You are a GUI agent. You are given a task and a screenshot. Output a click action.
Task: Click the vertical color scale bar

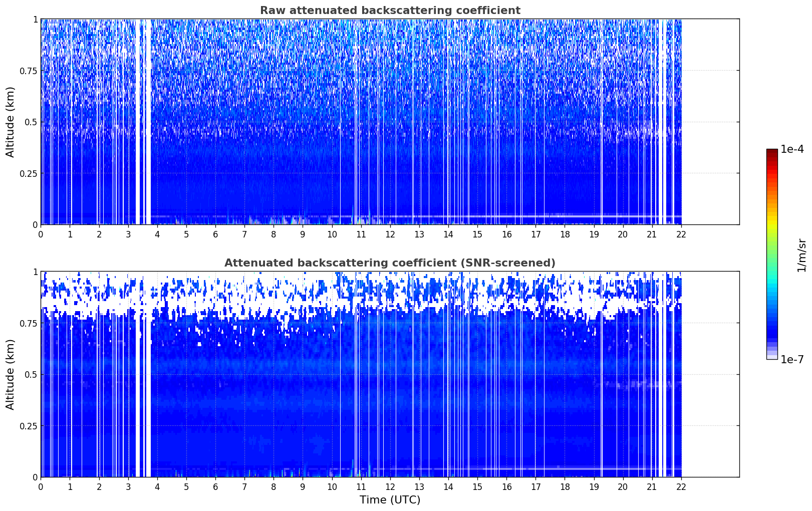[x=772, y=254]
